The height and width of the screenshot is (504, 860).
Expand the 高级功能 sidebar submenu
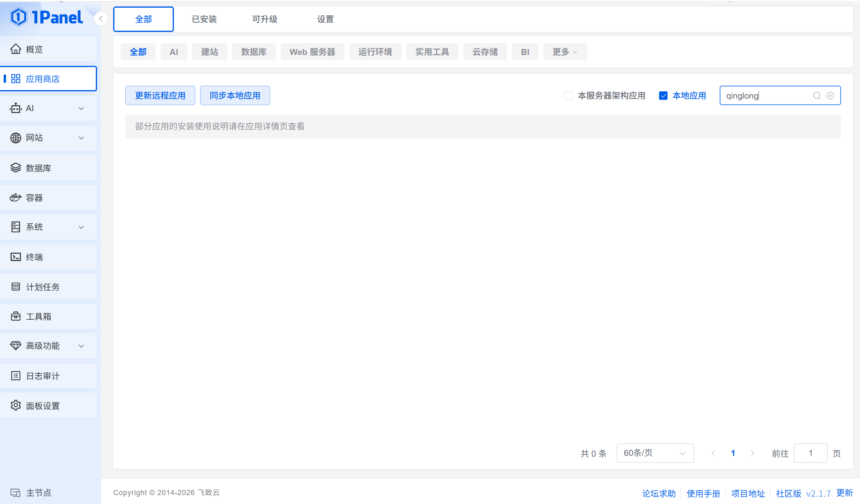(49, 346)
